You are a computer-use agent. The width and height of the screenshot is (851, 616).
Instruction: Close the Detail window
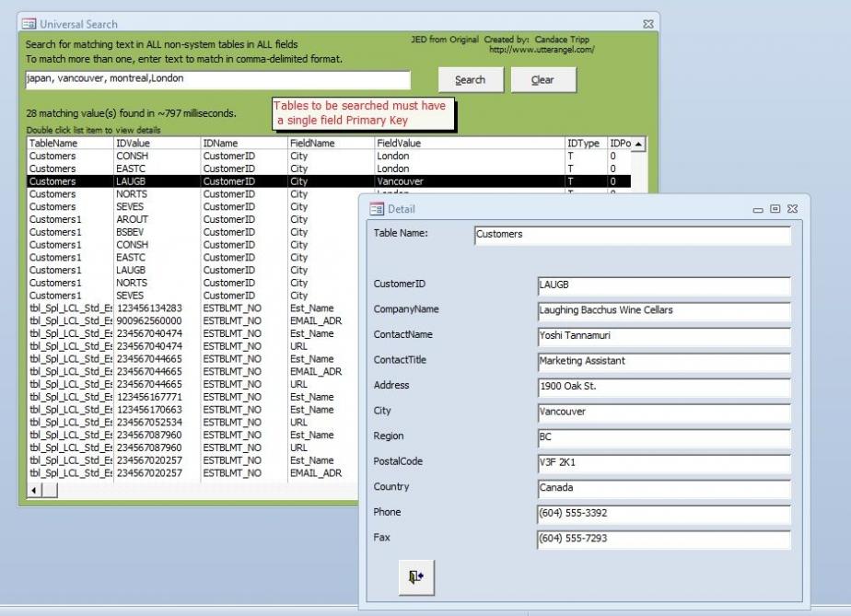pos(792,210)
